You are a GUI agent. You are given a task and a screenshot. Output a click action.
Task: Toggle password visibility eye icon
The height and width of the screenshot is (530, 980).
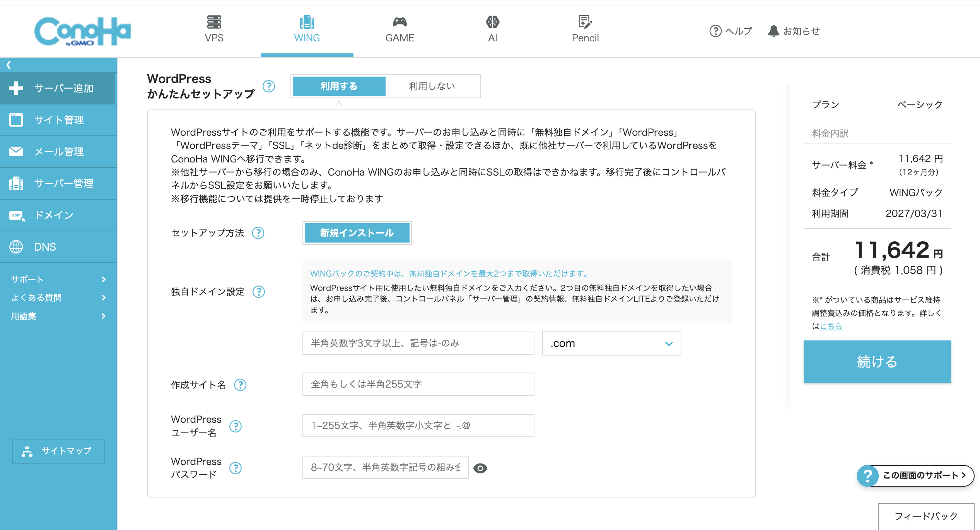tap(480, 468)
